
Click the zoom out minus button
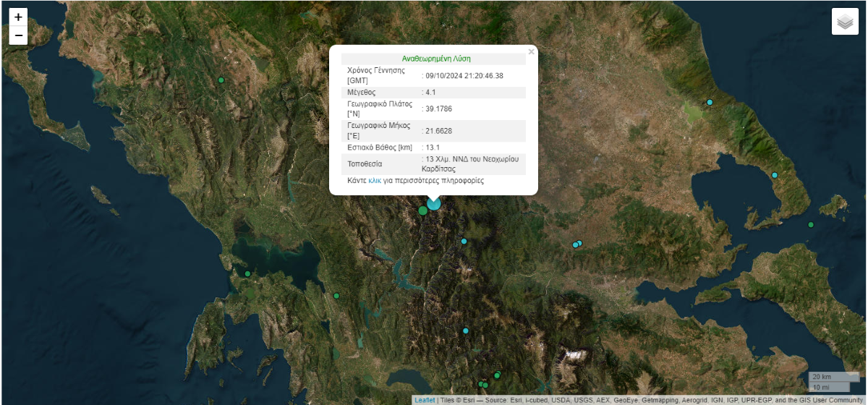click(18, 35)
